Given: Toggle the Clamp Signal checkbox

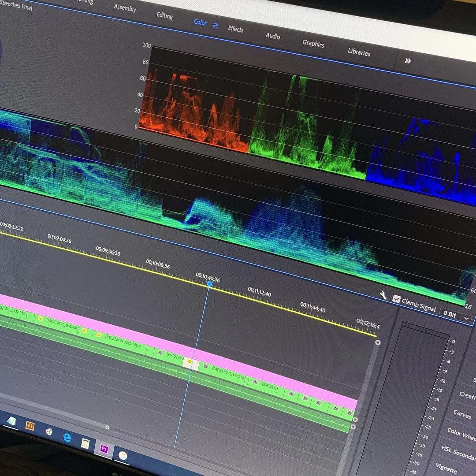Looking at the screenshot, I should [x=396, y=299].
